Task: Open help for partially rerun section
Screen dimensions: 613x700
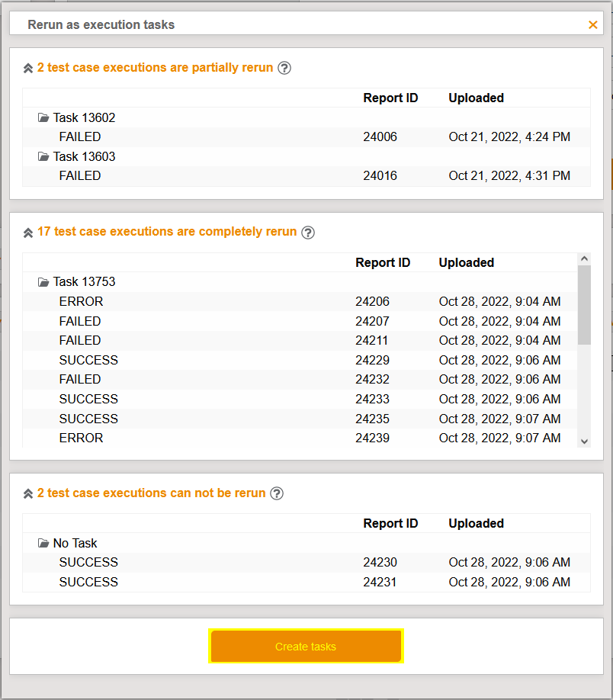Action: [284, 68]
